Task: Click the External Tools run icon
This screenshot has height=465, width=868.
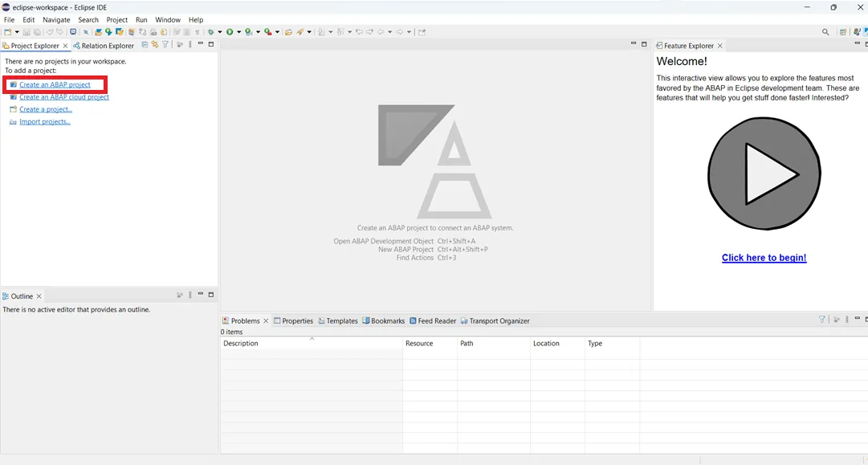Action: (x=267, y=31)
